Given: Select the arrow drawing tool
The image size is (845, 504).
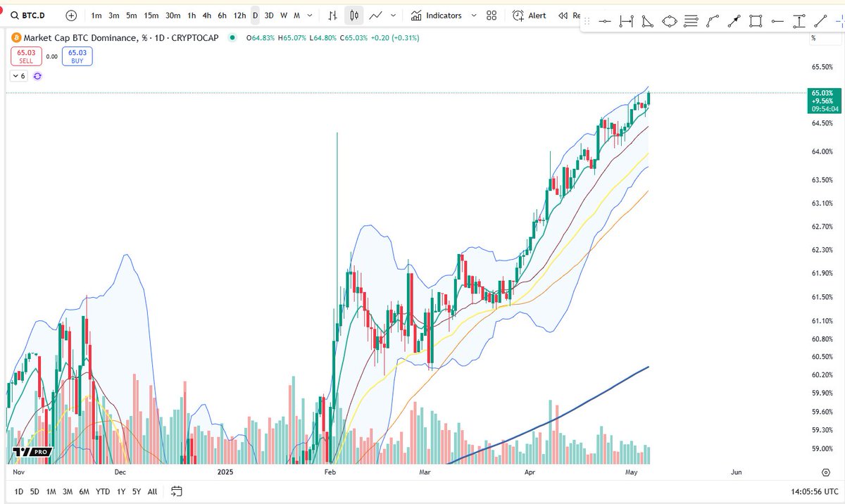Looking at the screenshot, I should click(734, 21).
